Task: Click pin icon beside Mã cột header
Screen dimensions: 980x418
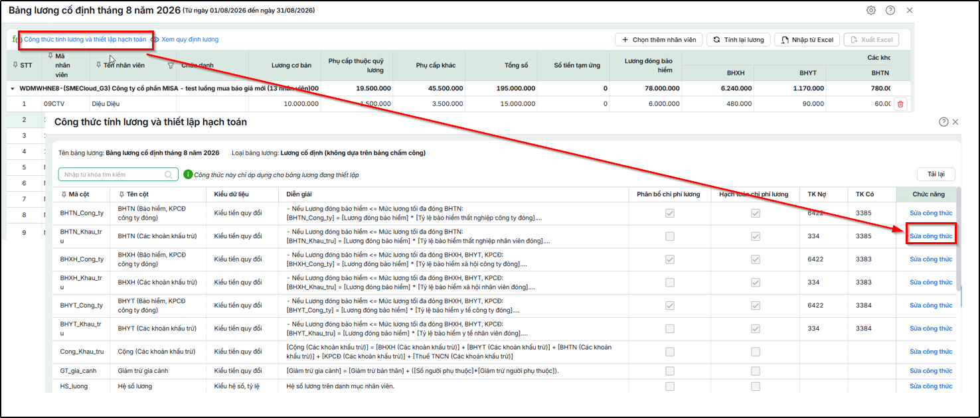Action: click(64, 194)
